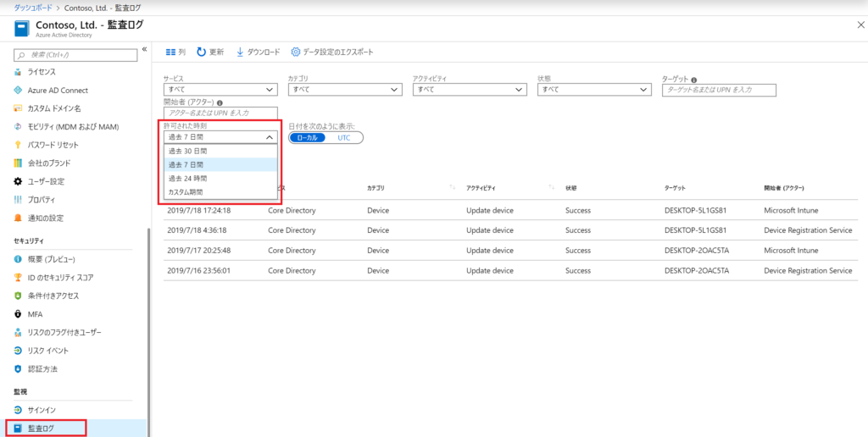The image size is (868, 437).
Task: Click the Azure AD Connect icon
Action: [x=18, y=90]
